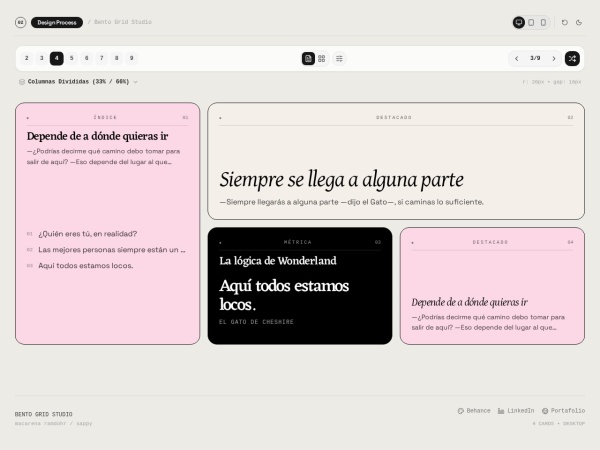The height and width of the screenshot is (450, 600).
Task: Expand the Columnas Divididas layout dropdown
Action: 78,82
